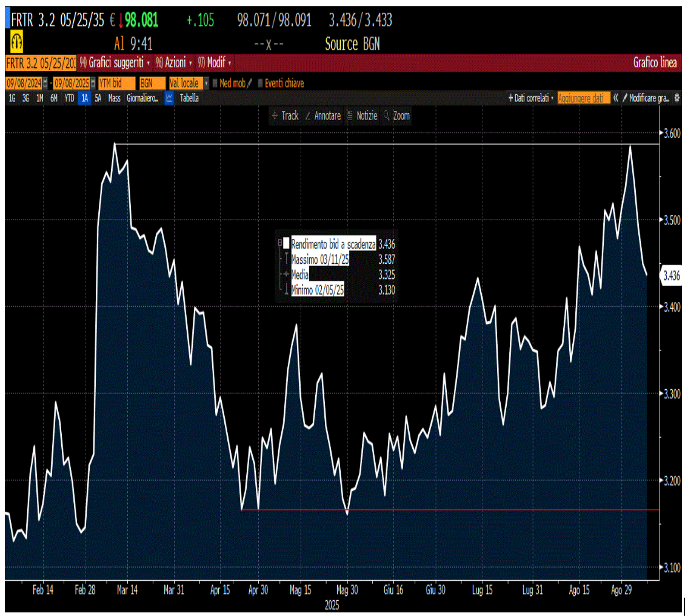Click Modificare grafico button
This screenshot has height=616, width=685.
point(646,98)
